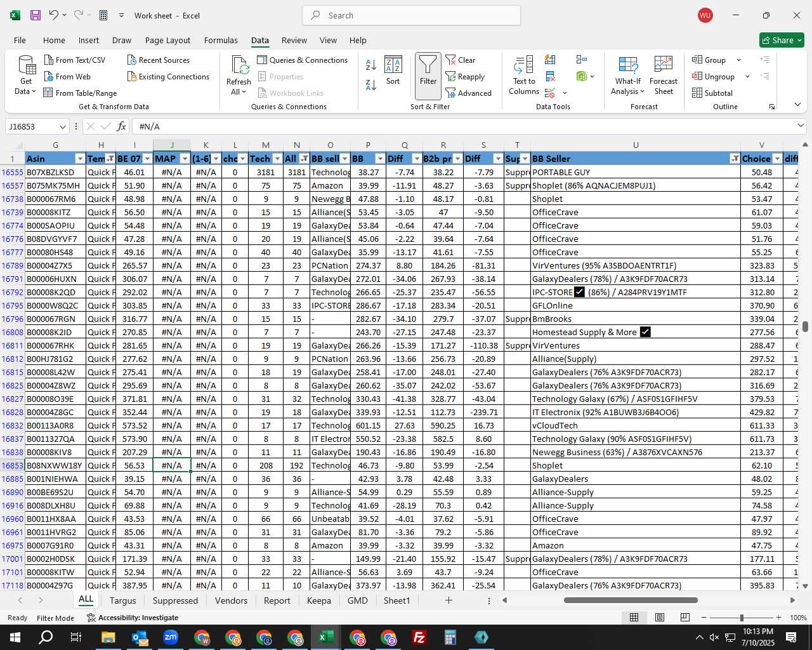Viewport: 812px width, 650px height.
Task: Click Accessibility: Investigate in status bar
Action: [133, 618]
